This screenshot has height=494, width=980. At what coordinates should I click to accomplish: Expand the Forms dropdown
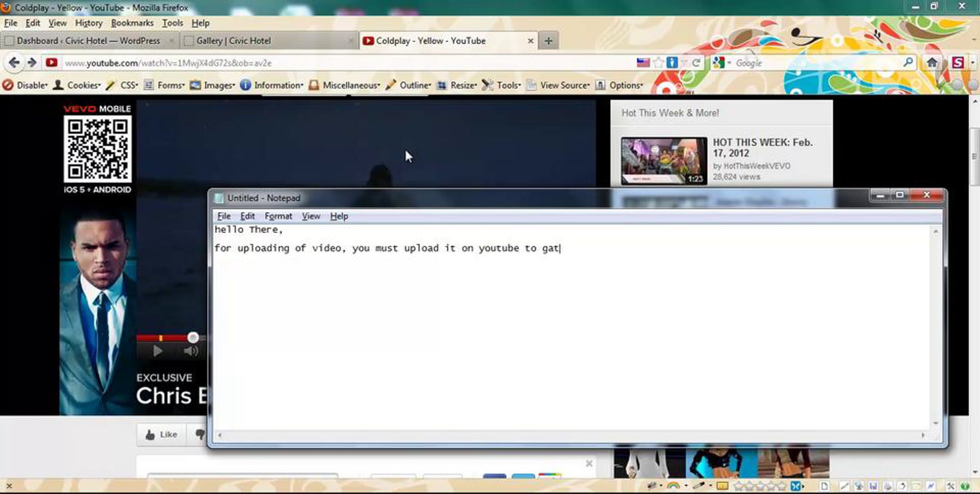point(164,85)
